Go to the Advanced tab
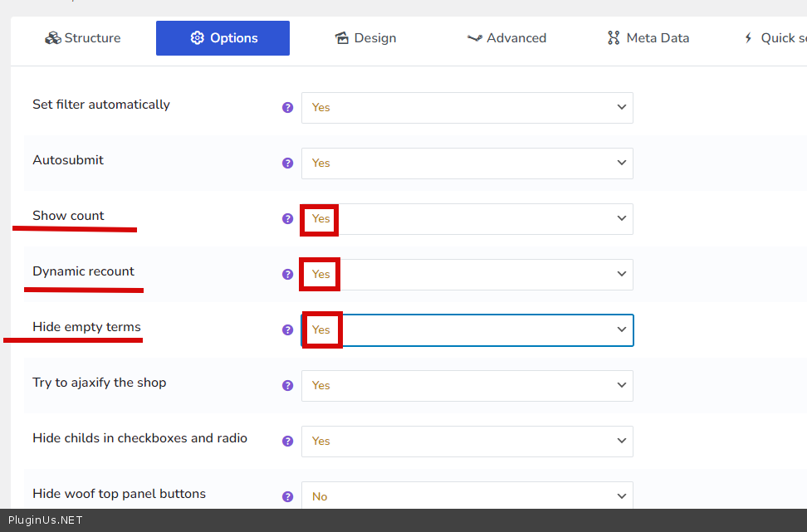807x532 pixels. (506, 38)
